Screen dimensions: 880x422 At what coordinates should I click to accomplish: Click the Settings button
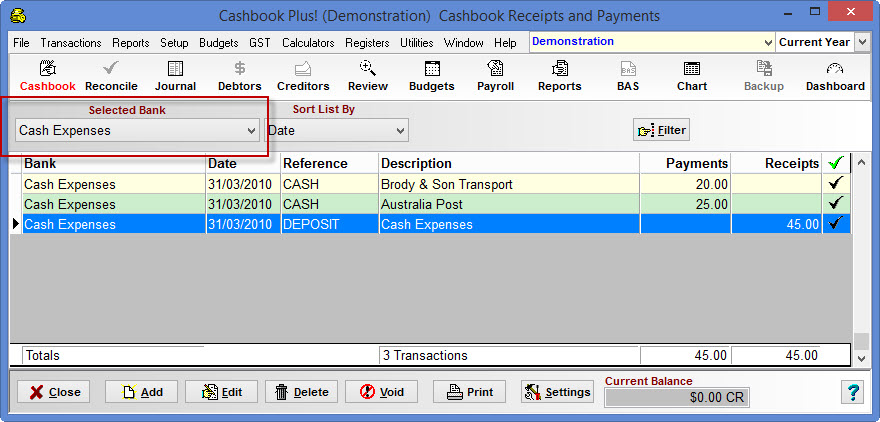557,392
